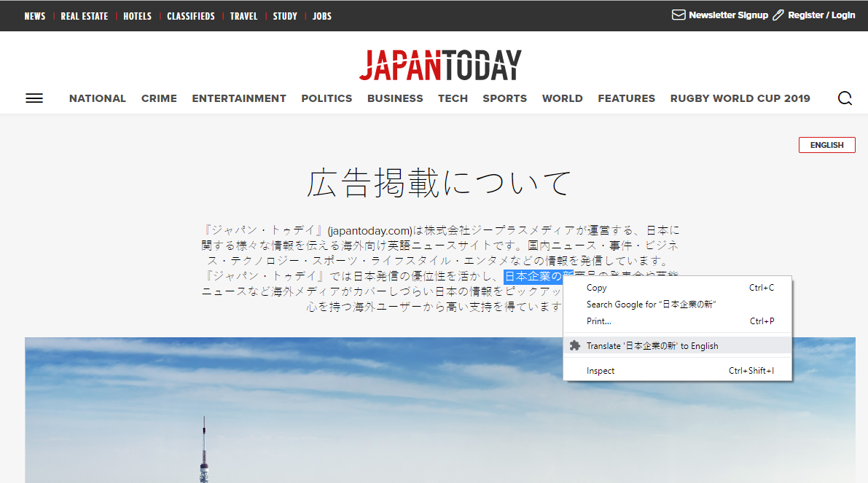Open Register / Login link
Image resolution: width=868 pixels, height=483 pixels.
click(x=821, y=15)
